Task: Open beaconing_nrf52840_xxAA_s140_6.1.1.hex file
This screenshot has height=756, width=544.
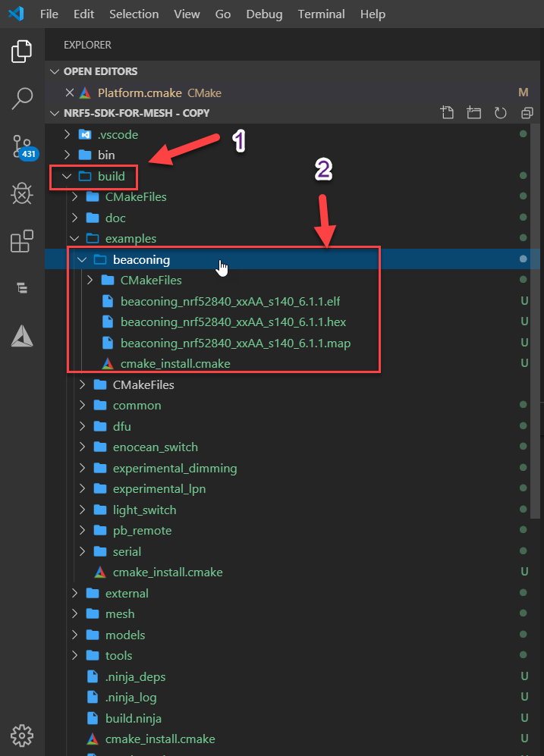Action: [x=233, y=322]
